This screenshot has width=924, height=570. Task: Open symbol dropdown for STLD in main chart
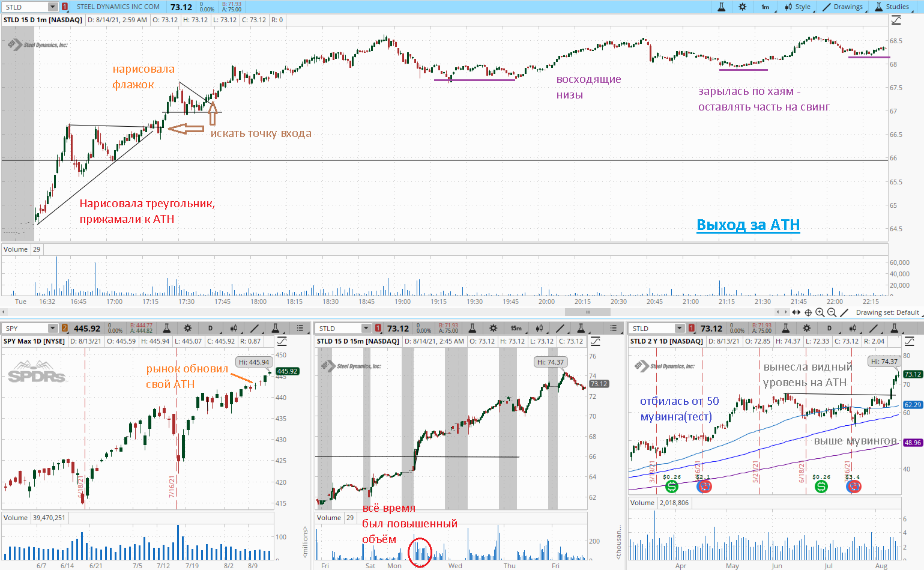(53, 7)
